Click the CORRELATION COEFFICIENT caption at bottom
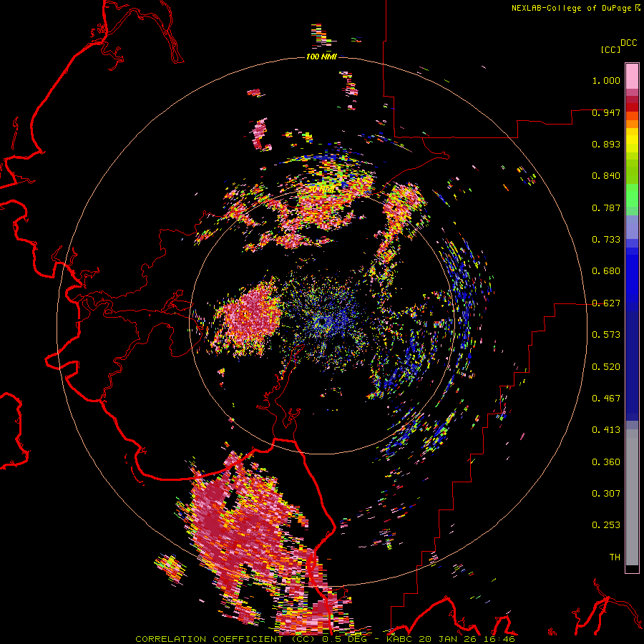 tap(225, 639)
